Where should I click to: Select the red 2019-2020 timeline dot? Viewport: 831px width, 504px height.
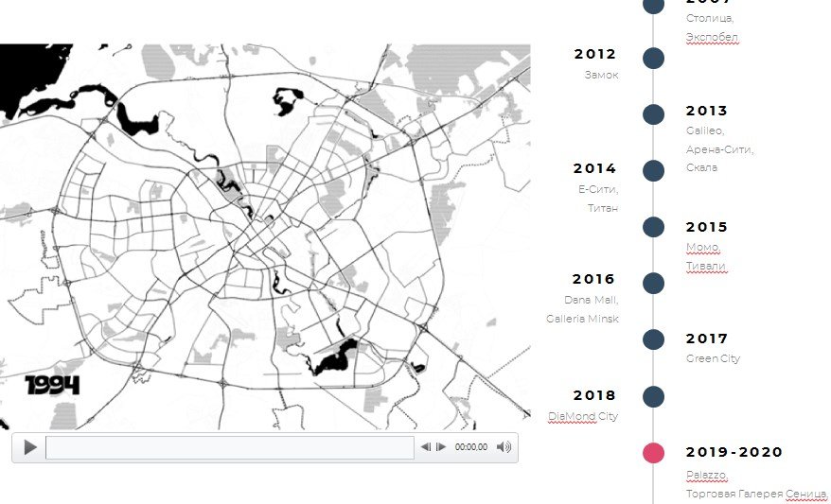[653, 453]
